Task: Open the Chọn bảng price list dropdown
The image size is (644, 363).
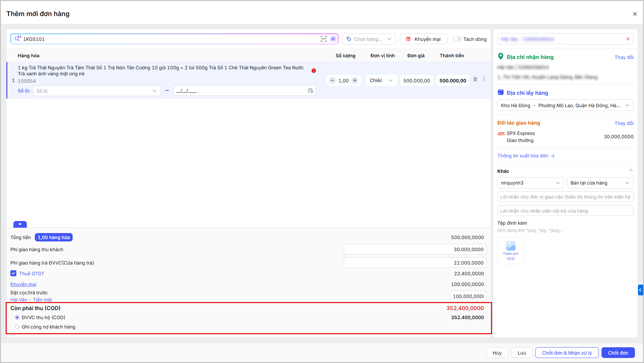Action: pos(369,39)
